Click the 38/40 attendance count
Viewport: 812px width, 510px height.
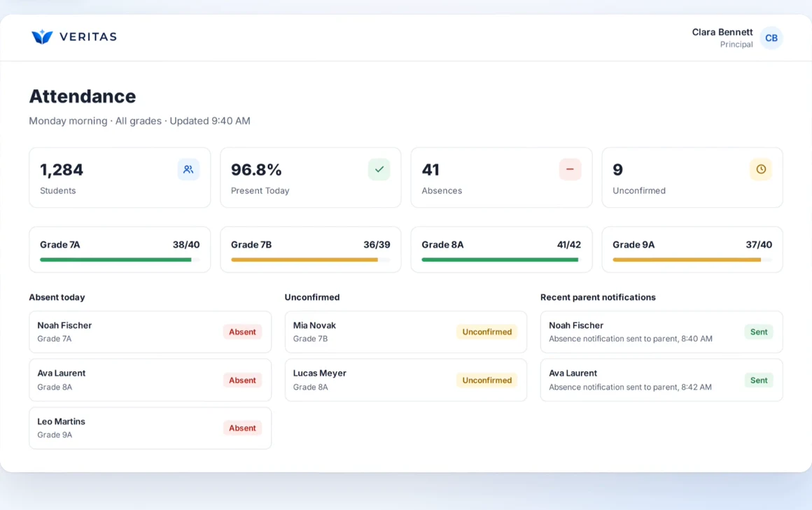(x=186, y=244)
